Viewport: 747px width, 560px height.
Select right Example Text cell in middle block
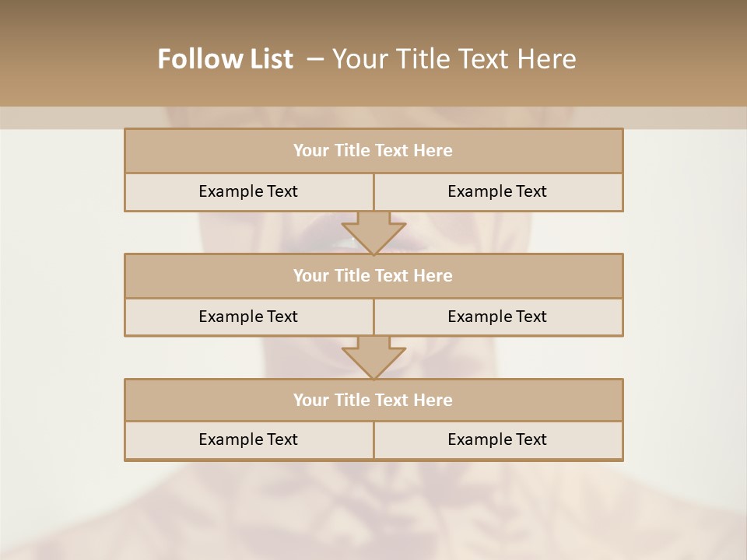[x=498, y=317]
